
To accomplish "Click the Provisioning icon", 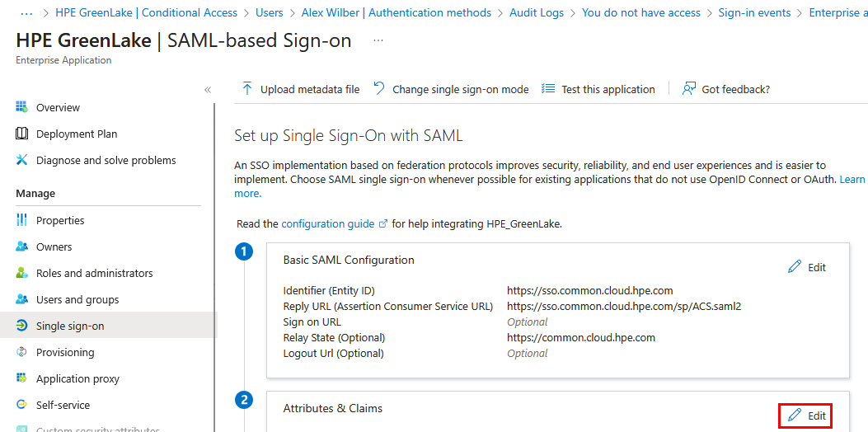I will [x=22, y=352].
